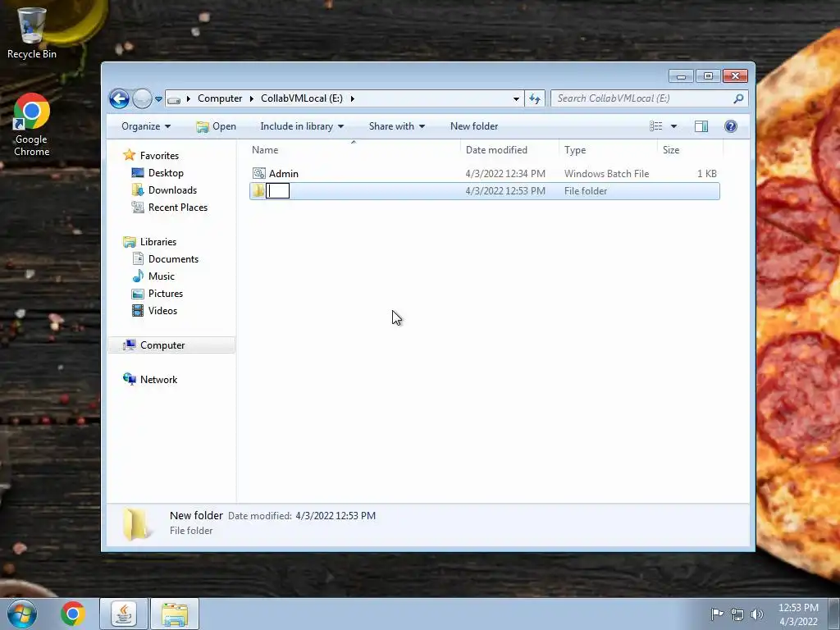Click the File folder type cell
Screen dimensions: 840x630
click(586, 190)
